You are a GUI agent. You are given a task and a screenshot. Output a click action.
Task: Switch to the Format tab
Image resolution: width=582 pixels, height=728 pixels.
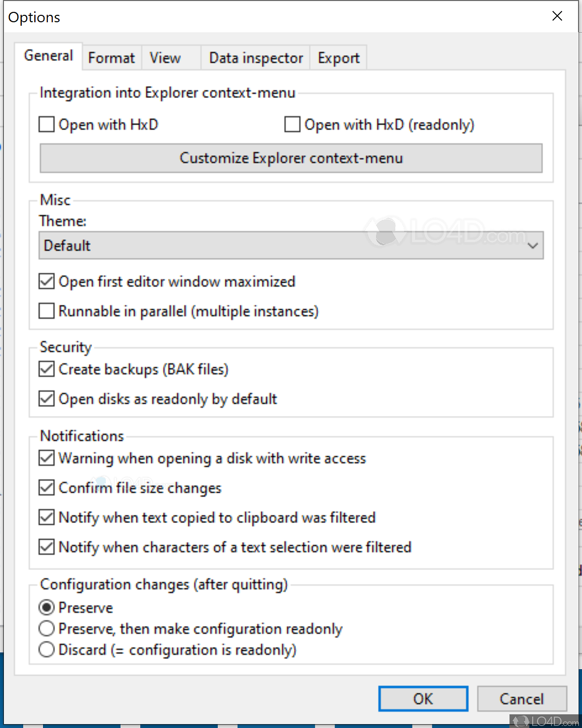point(111,58)
